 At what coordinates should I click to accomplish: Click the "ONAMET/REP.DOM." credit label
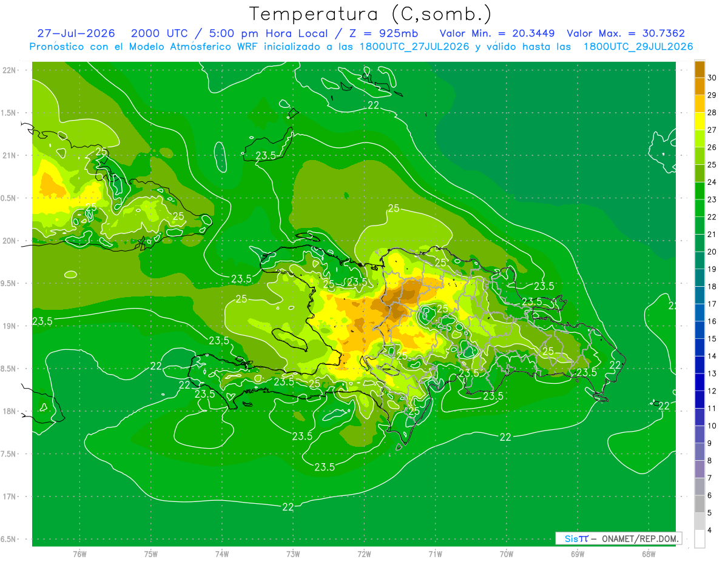click(x=639, y=538)
